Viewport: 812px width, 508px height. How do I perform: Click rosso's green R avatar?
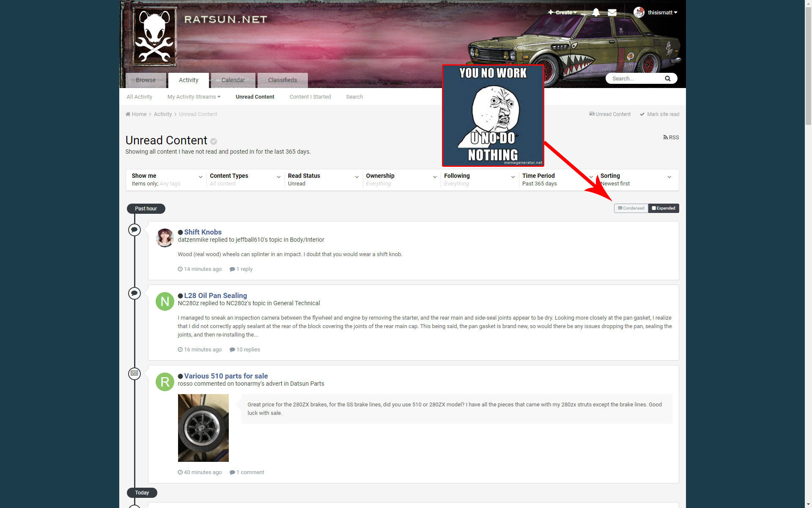point(165,382)
